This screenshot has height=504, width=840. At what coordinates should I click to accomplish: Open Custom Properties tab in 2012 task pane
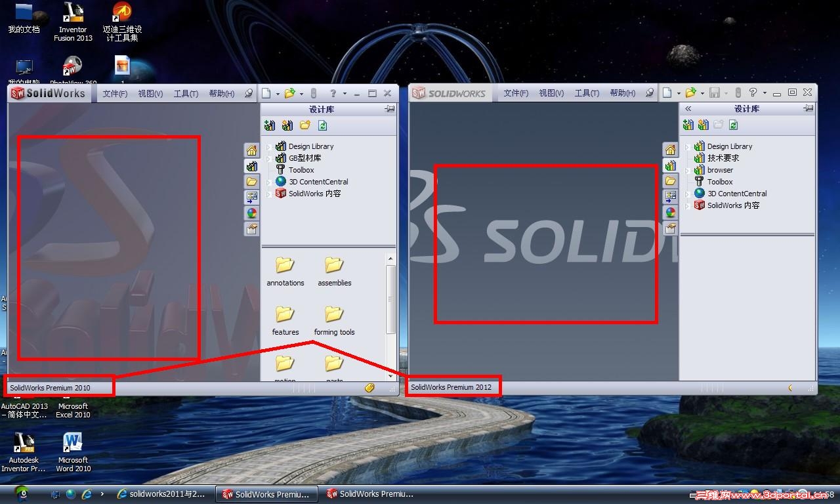point(670,228)
